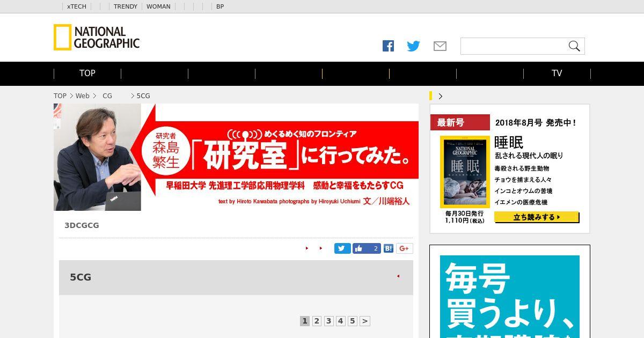Open the 睡眠 magazine cover thumbnail
Screen dimensions: 644x338
465,172
